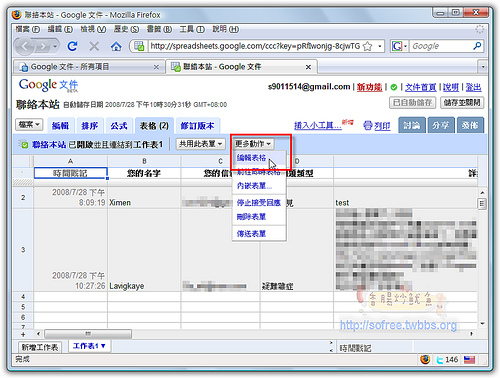The height and width of the screenshot is (378, 500).
Task: Add a sheet row with the plus icon
Action: [23, 334]
